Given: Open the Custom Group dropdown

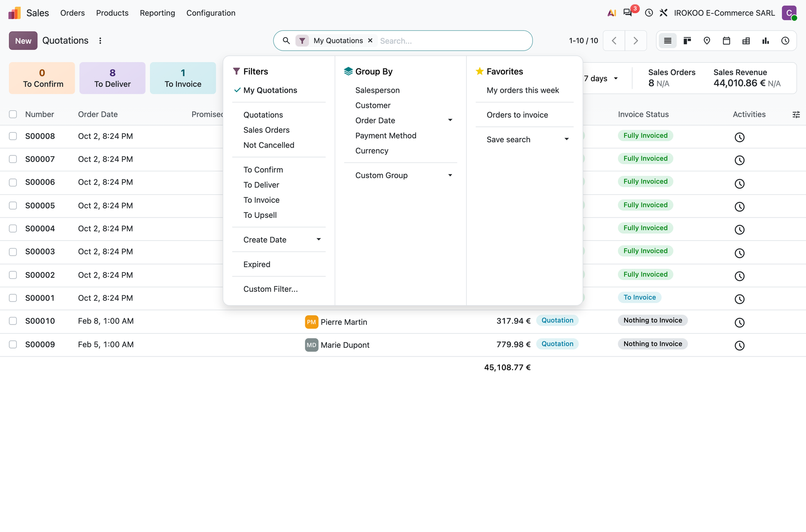Looking at the screenshot, I should tap(400, 176).
